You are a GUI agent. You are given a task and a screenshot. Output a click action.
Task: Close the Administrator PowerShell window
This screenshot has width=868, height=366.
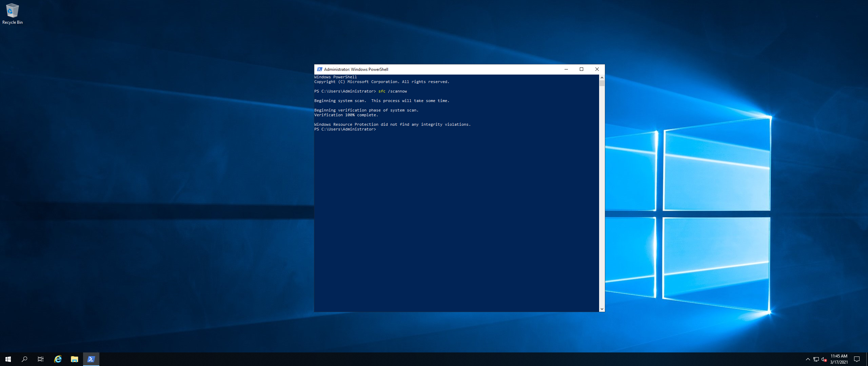[x=597, y=69]
